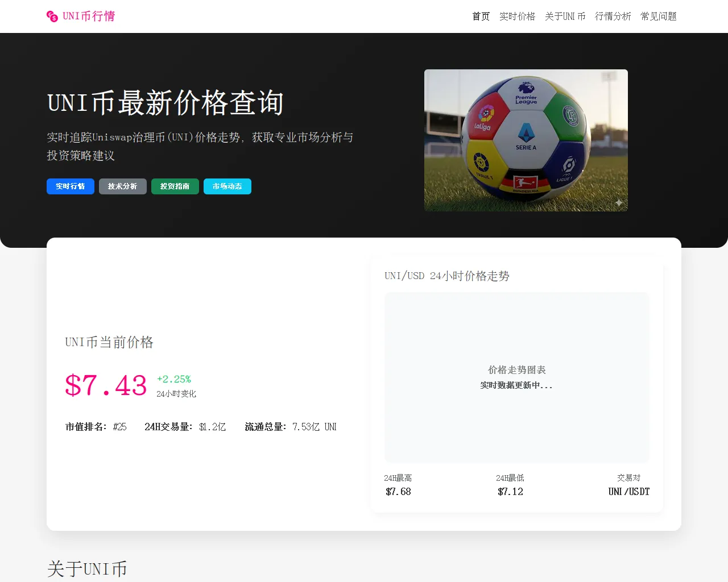Screen dimensions: 728x582
Task: Select the green 投资指南 badge
Action: coord(175,186)
